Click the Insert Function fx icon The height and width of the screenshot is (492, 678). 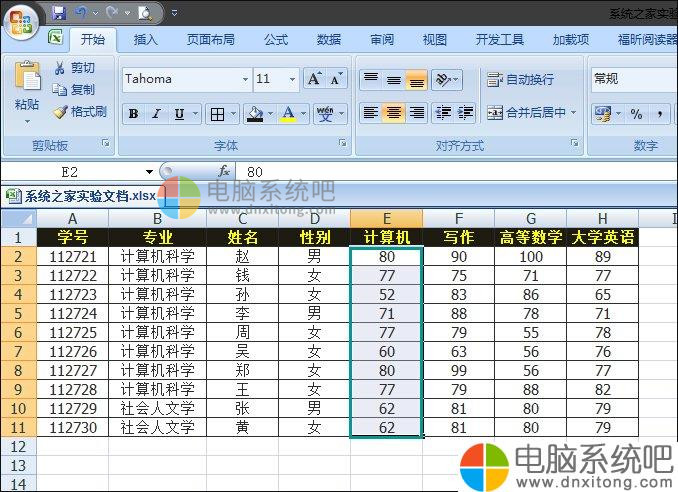pyautogui.click(x=224, y=172)
